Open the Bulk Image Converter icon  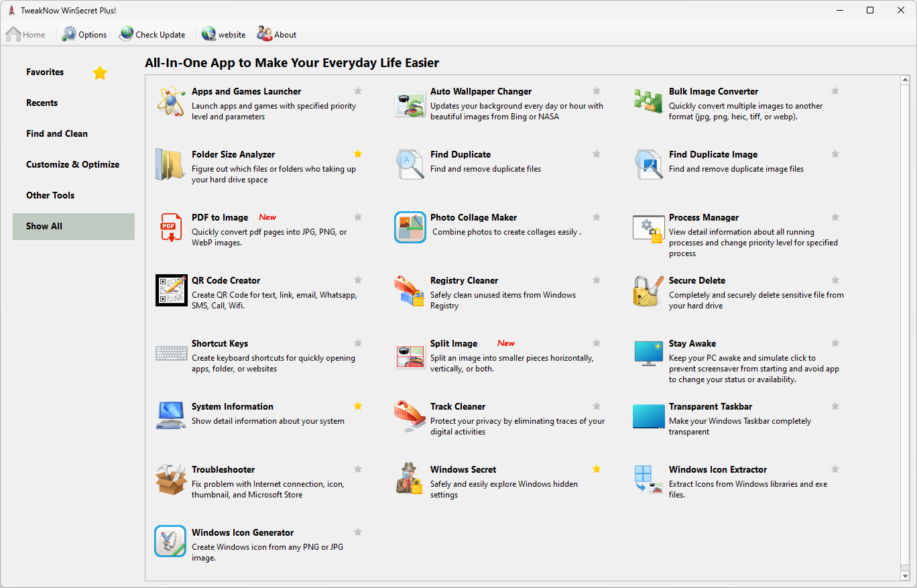pos(648,101)
